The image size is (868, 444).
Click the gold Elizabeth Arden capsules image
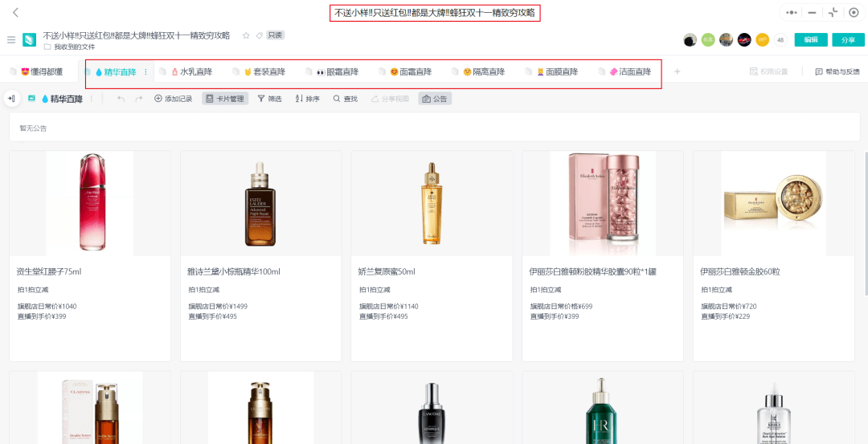click(774, 203)
